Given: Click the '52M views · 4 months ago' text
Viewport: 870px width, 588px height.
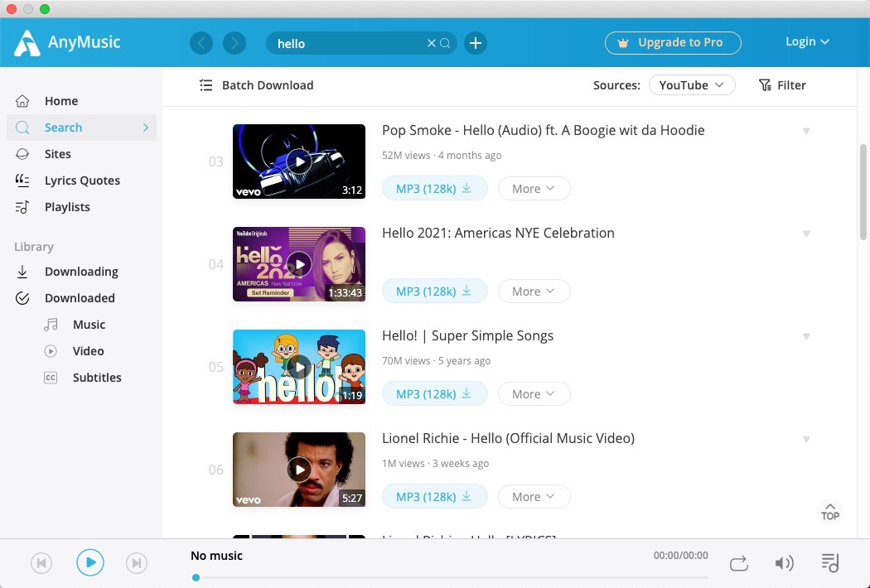Looking at the screenshot, I should pos(442,156).
